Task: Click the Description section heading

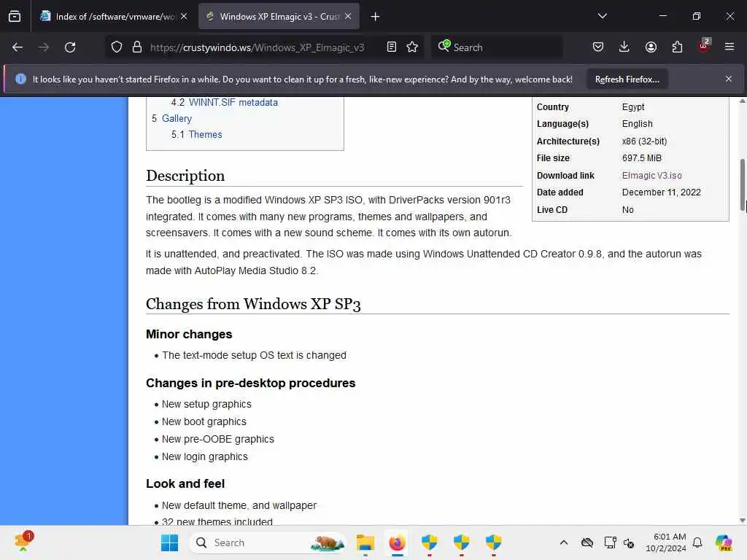Action: (185, 176)
